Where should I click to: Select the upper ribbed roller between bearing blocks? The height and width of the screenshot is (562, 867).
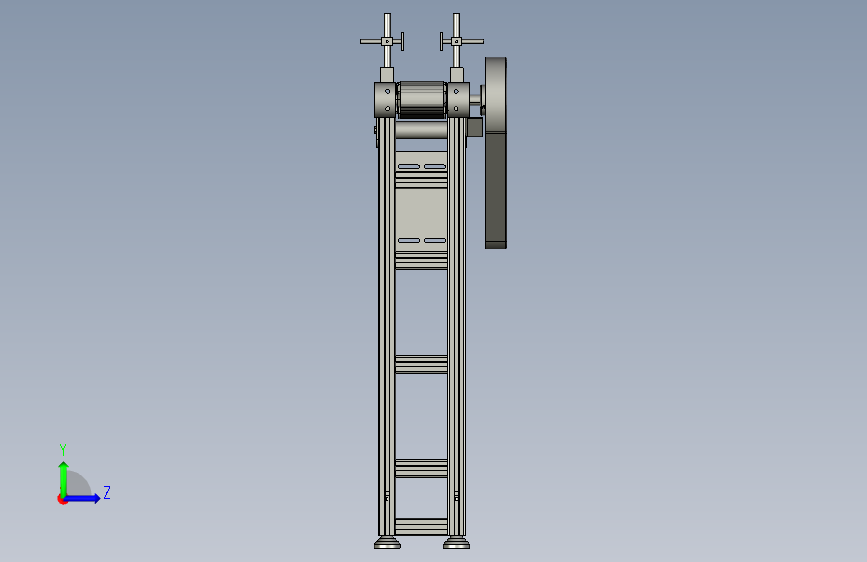point(422,100)
